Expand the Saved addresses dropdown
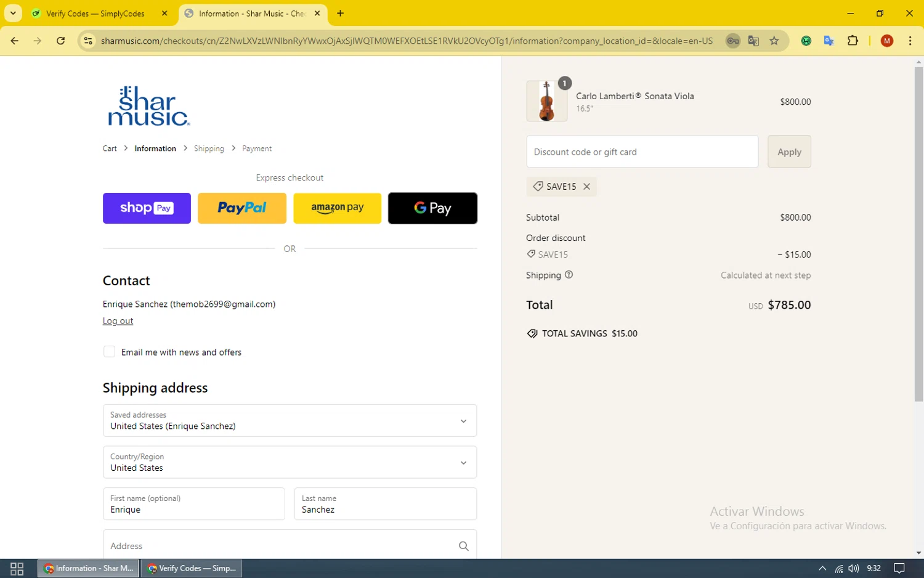Viewport: 924px width, 578px height. pyautogui.click(x=290, y=420)
